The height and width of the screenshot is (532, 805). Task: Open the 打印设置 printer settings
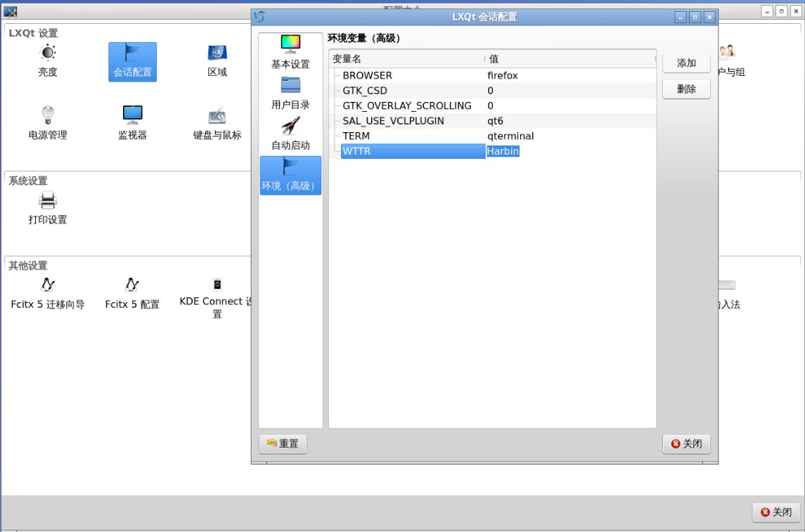point(48,208)
